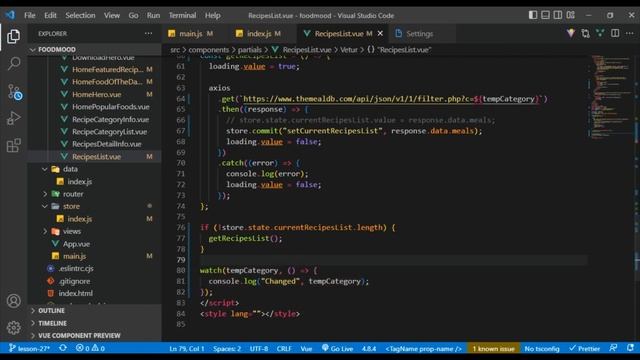Open the File menu
The width and height of the screenshot is (640, 360).
[x=30, y=16]
